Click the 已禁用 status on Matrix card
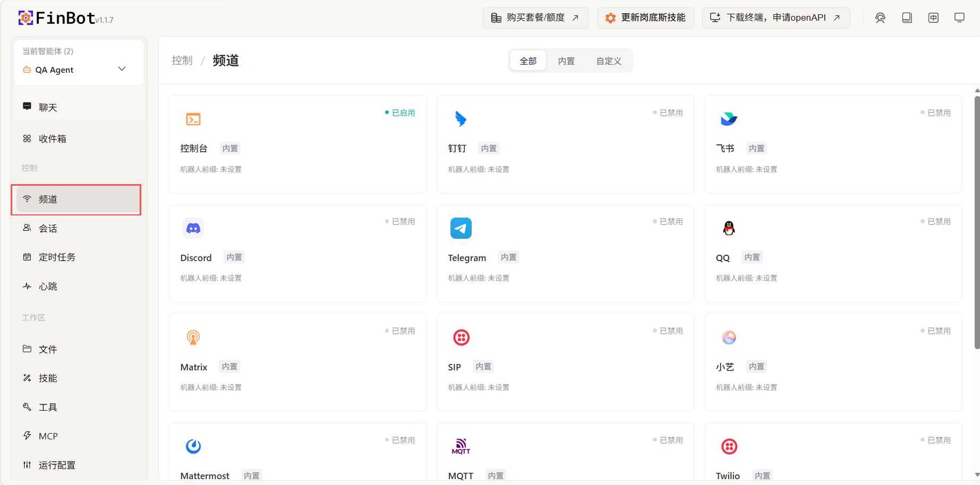980x485 pixels. tap(400, 331)
